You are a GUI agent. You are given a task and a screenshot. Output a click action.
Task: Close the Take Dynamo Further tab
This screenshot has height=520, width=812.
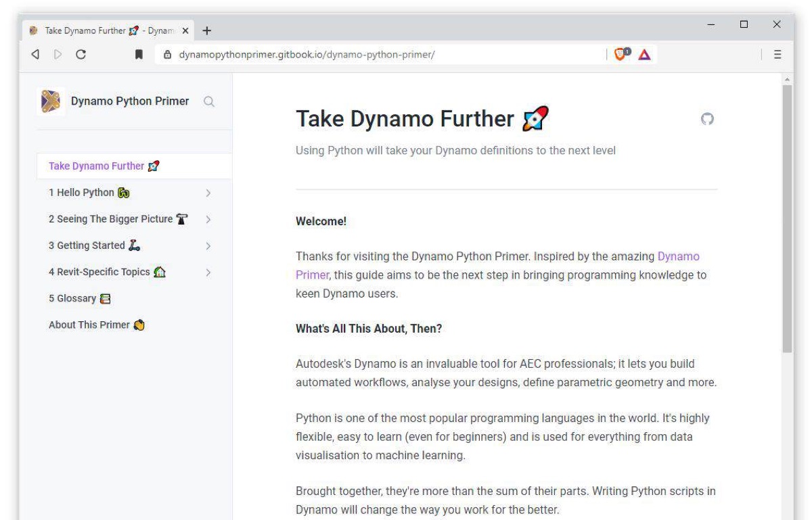187,30
